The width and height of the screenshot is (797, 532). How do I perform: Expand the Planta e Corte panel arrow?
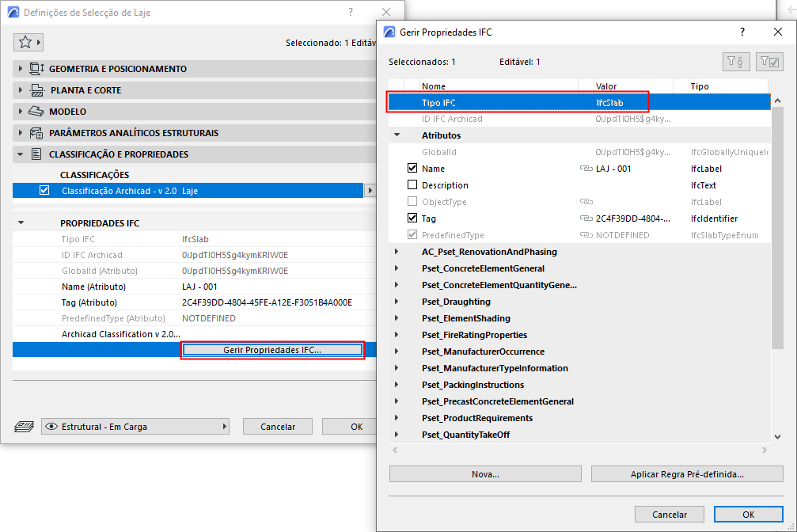[x=21, y=90]
